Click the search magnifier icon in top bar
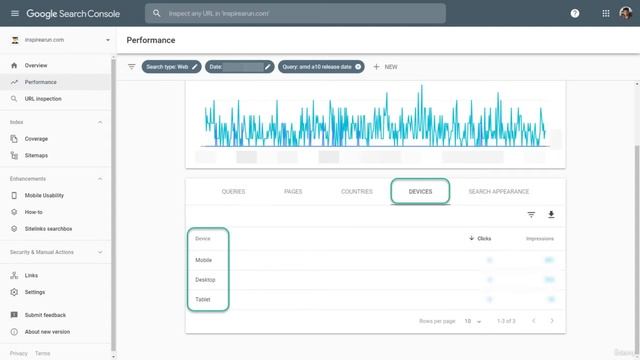The image size is (640, 360). pyautogui.click(x=157, y=13)
